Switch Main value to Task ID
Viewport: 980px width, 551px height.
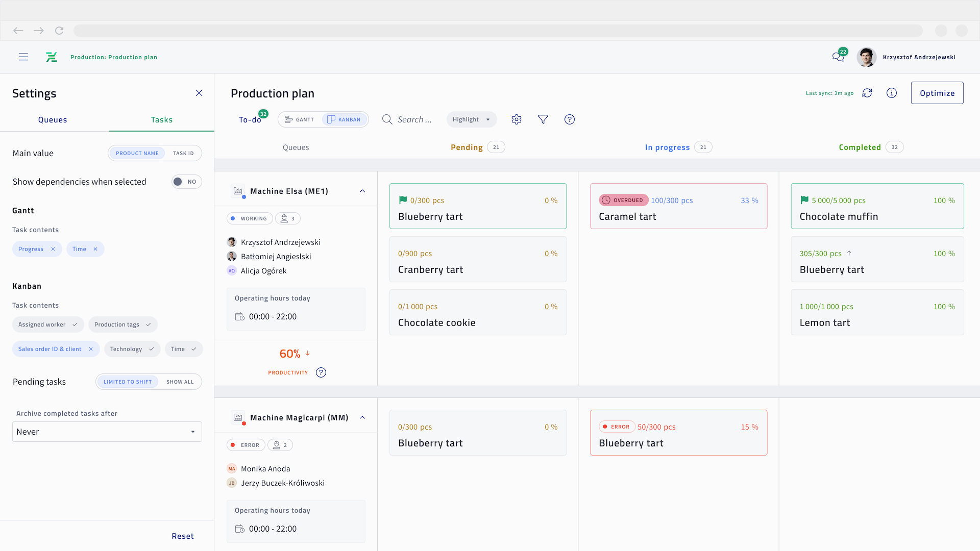[183, 153]
